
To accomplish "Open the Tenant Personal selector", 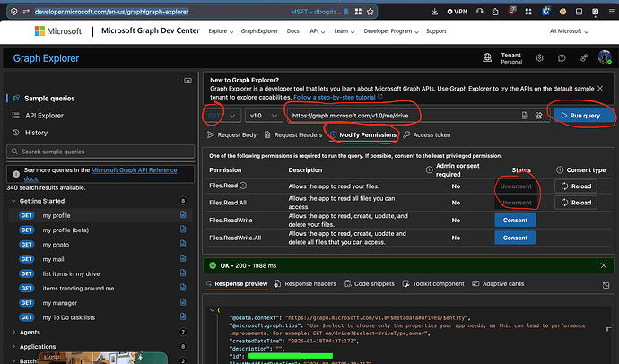I will click(x=502, y=58).
